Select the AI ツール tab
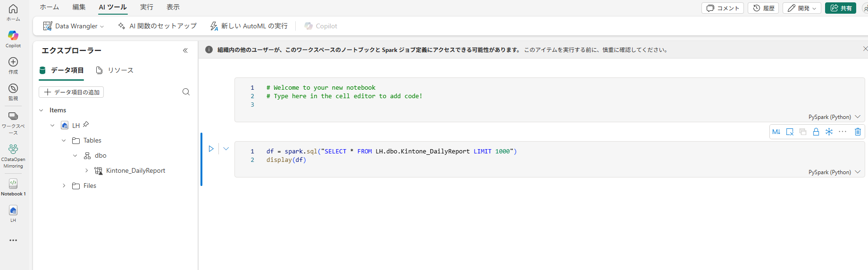Screen dimensions: 868x270 [113, 7]
